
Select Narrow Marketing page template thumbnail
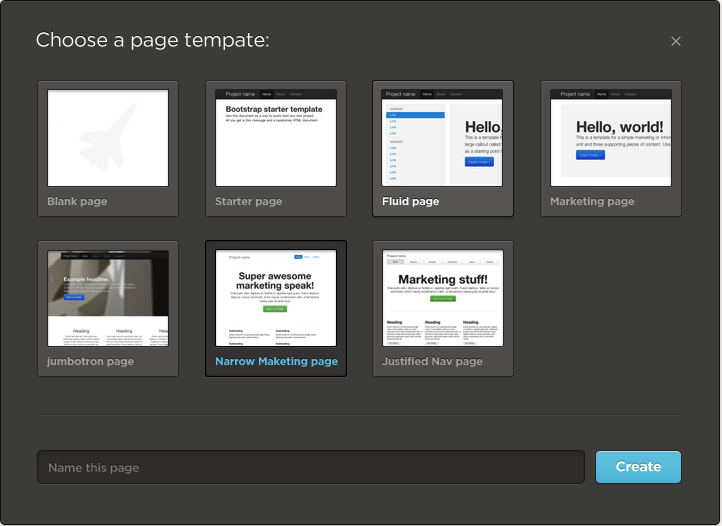click(276, 298)
